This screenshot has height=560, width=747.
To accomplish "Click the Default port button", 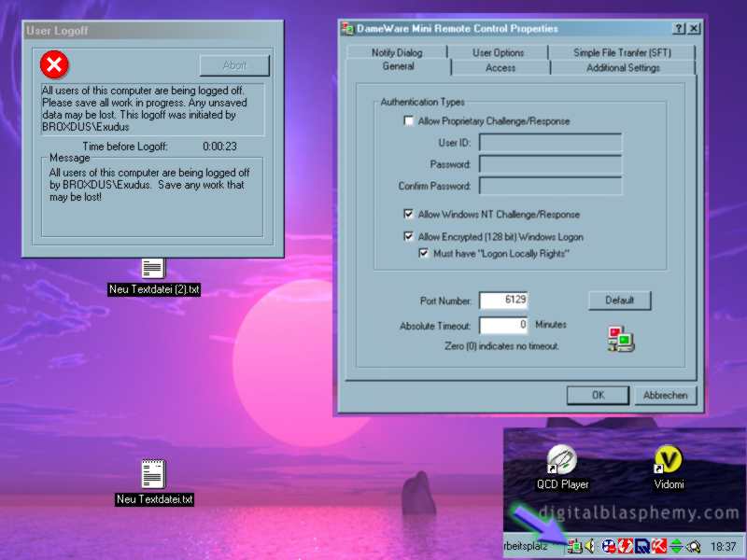I will [x=619, y=300].
